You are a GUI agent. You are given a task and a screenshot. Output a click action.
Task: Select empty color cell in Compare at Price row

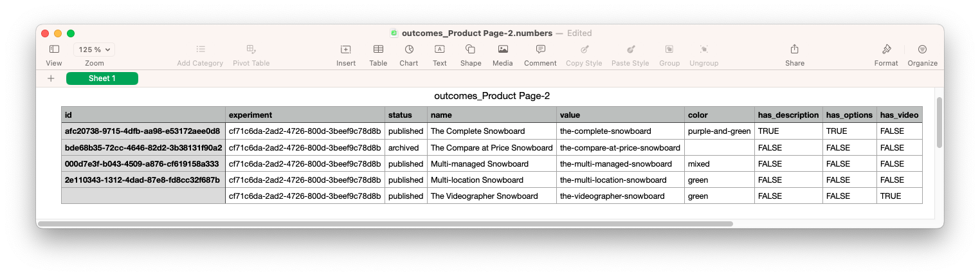click(720, 147)
